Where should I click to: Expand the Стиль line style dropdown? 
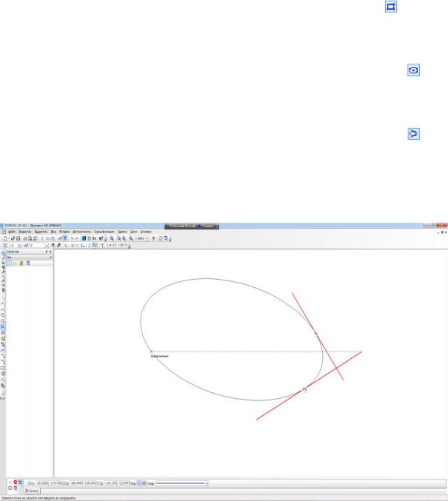[207, 482]
